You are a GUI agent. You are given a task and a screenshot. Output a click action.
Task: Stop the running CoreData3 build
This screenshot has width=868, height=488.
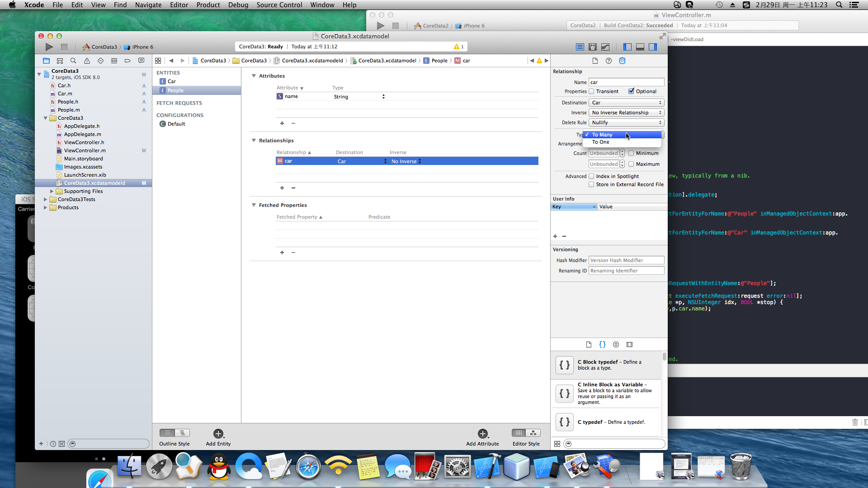point(64,47)
